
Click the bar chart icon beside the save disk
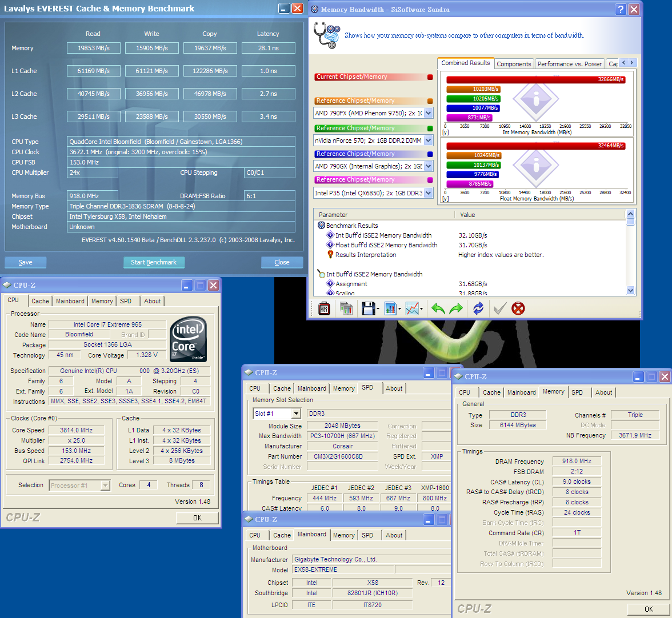(x=391, y=309)
